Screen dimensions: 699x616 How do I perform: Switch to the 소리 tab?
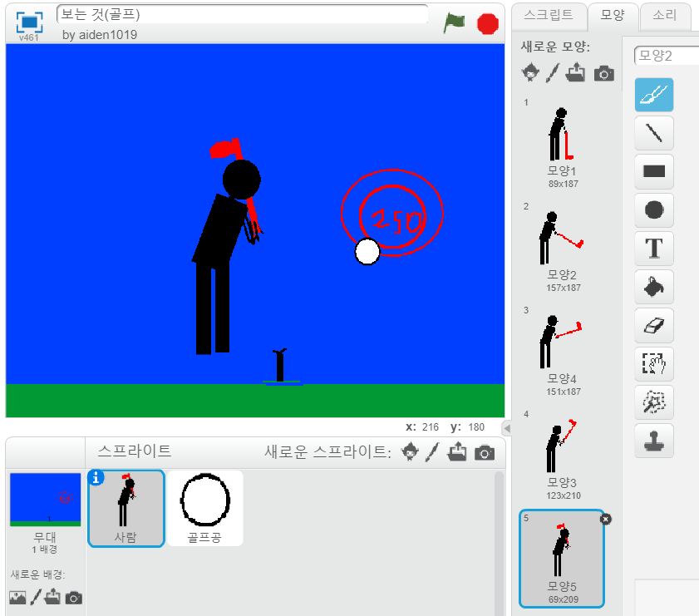[x=664, y=15]
